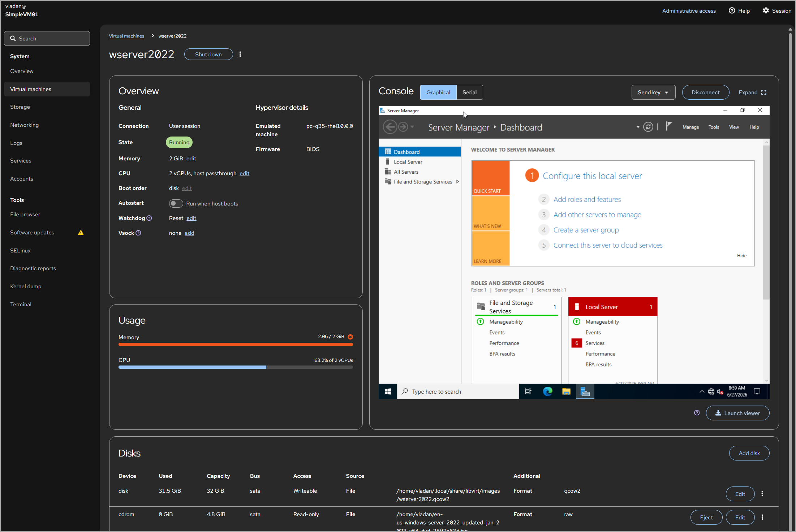This screenshot has height=532, width=796.
Task: Click Server Manager refresh icon
Action: pos(648,127)
